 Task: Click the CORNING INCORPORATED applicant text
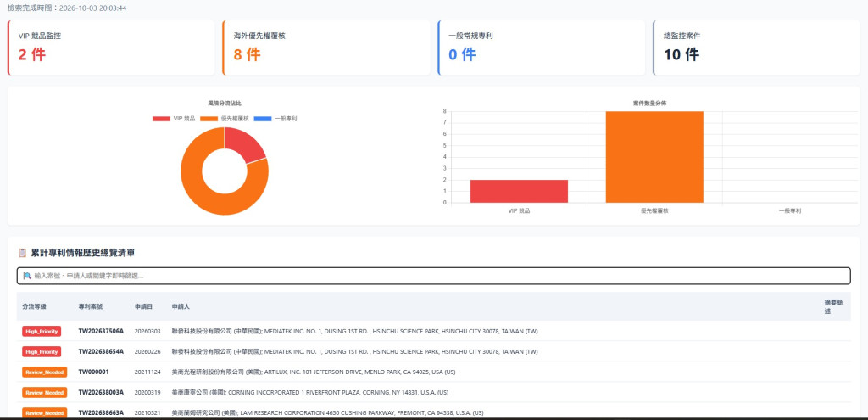point(310,392)
